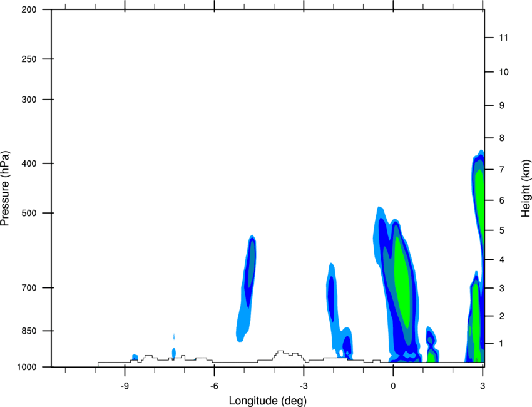The height and width of the screenshot is (407, 532).
Task: Click the 10 km height label
Action: click(x=504, y=72)
